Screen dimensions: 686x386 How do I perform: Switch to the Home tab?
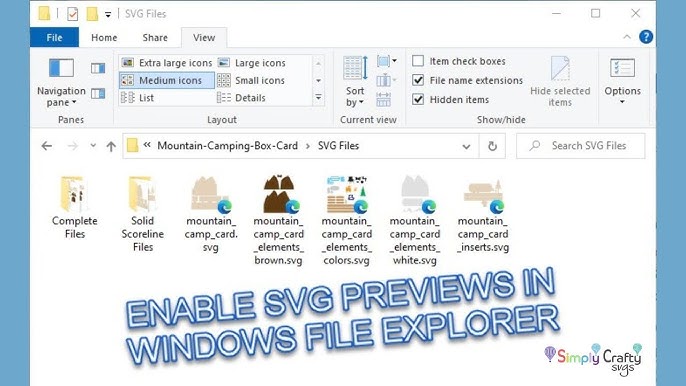(x=104, y=38)
